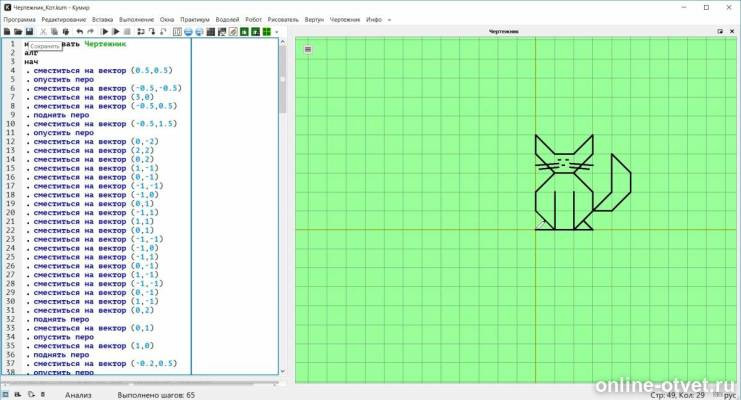Click the Анализ status bar label
The width and height of the screenshot is (741, 400).
(78, 395)
